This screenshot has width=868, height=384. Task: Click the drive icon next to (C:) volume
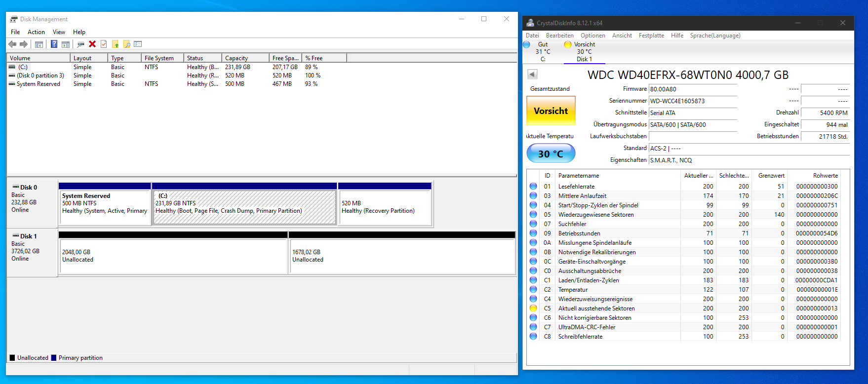12,67
